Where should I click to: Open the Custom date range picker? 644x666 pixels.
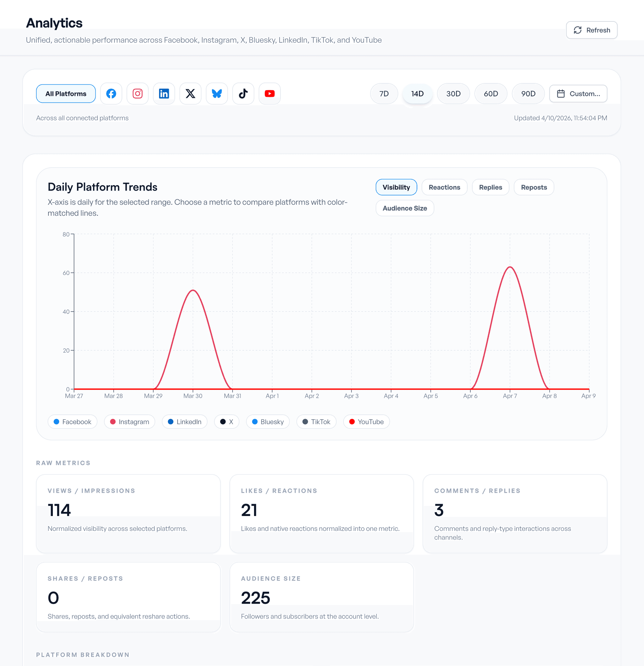click(578, 93)
